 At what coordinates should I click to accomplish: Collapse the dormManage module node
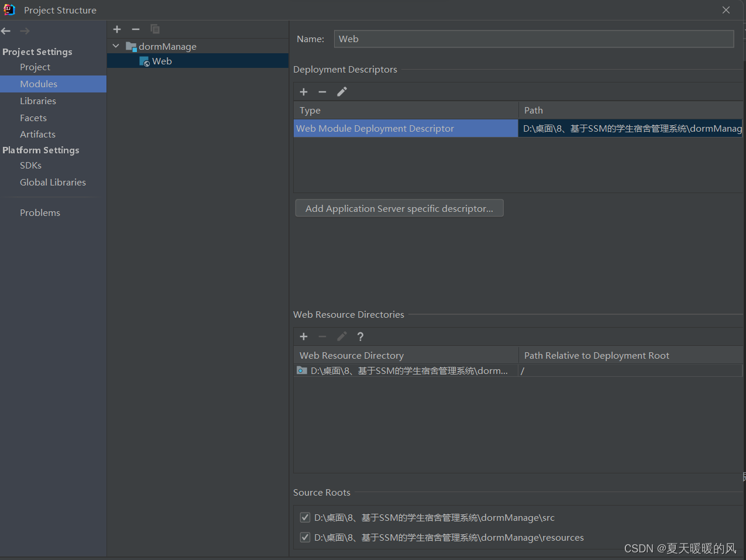(115, 46)
